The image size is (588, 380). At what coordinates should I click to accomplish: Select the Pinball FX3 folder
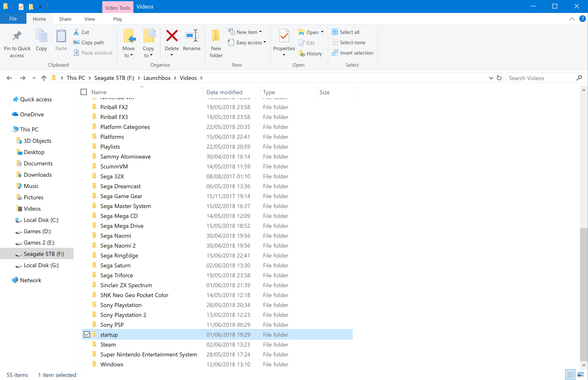[217, 117]
